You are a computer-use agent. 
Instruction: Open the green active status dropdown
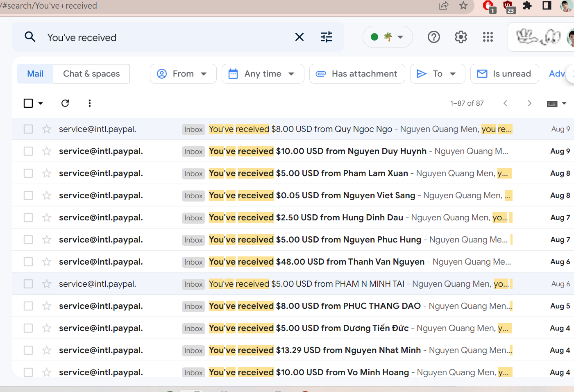(388, 37)
